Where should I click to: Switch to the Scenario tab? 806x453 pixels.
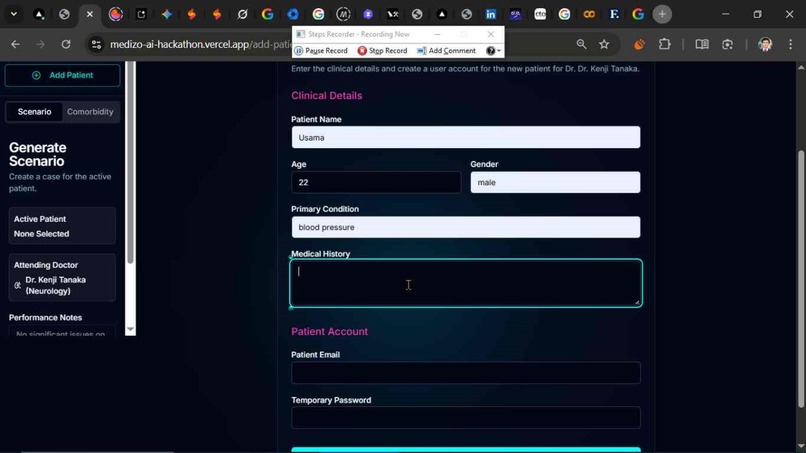(x=34, y=112)
